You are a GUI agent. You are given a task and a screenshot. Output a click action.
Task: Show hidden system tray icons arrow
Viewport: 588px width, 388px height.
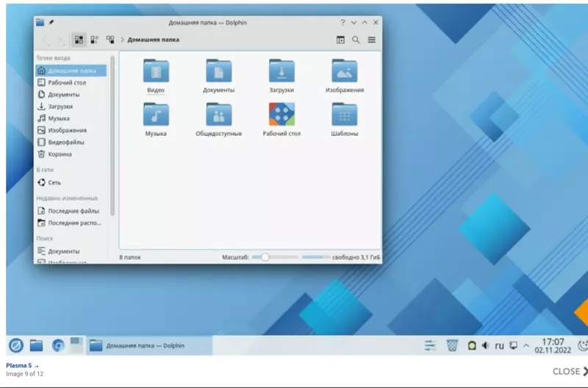(x=526, y=345)
